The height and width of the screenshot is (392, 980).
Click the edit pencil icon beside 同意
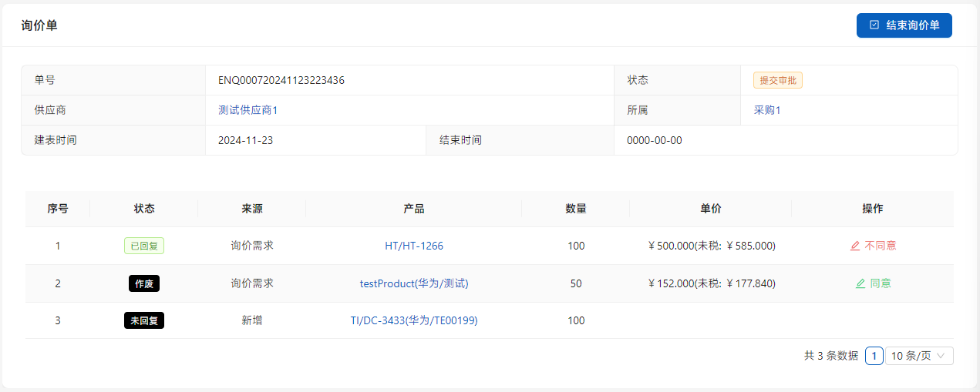860,283
